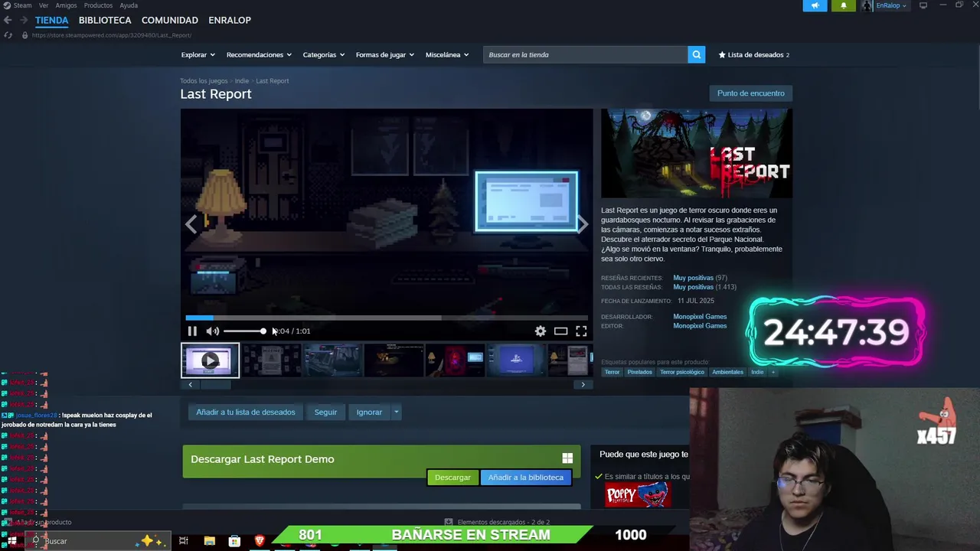Open Windows Start menu
This screenshot has width=980, height=551.
11,541
